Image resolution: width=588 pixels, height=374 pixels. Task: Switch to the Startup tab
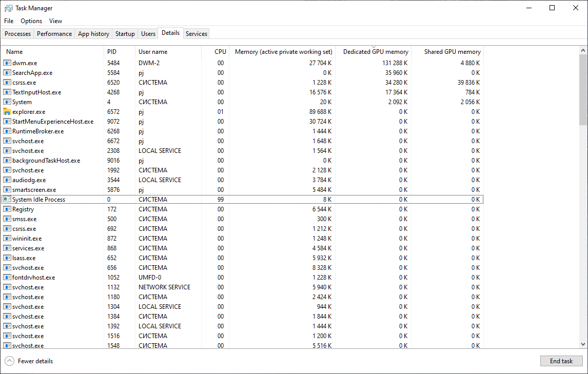pyautogui.click(x=125, y=34)
